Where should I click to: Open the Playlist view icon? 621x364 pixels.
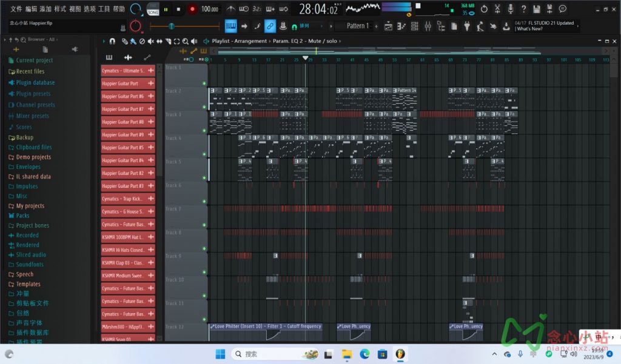coord(389,27)
